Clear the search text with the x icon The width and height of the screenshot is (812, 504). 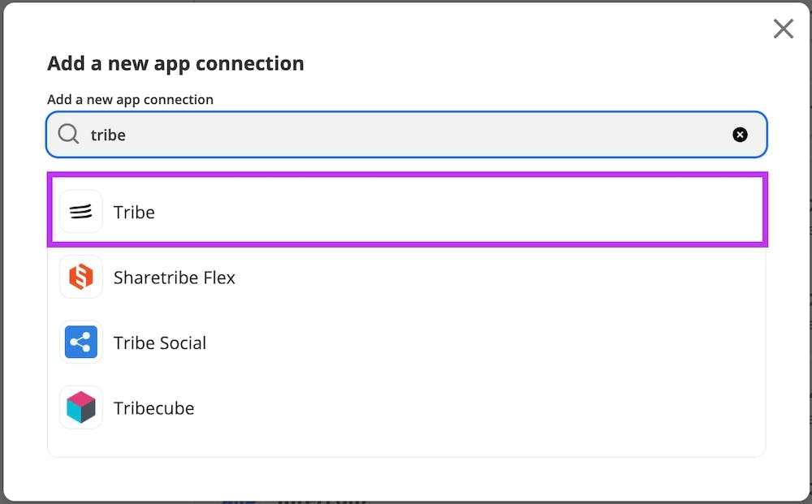click(x=740, y=135)
